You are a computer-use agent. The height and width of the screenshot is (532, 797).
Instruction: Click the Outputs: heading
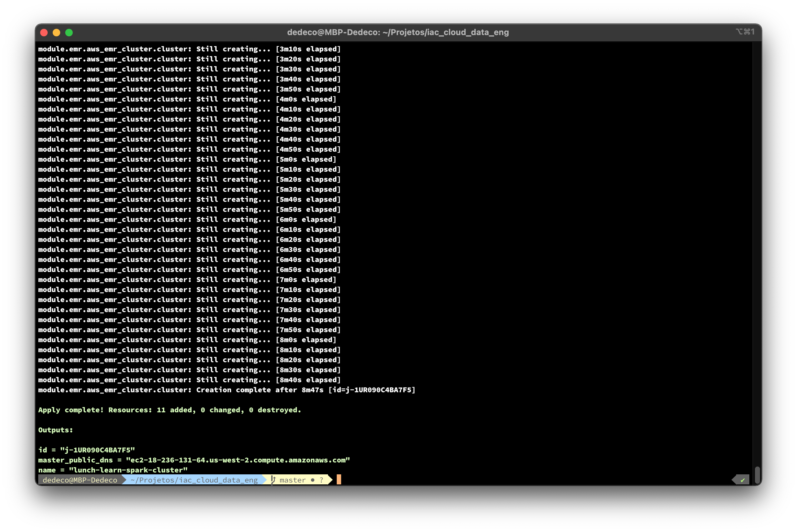pyautogui.click(x=55, y=430)
